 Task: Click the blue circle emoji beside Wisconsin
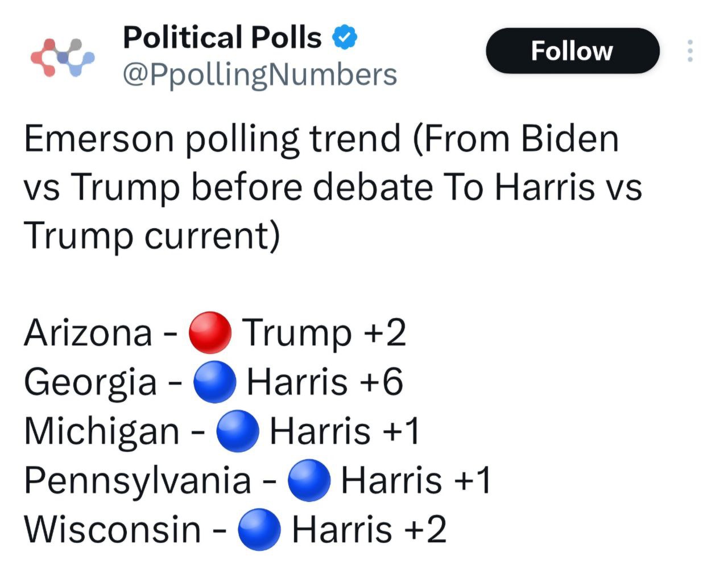click(x=259, y=529)
